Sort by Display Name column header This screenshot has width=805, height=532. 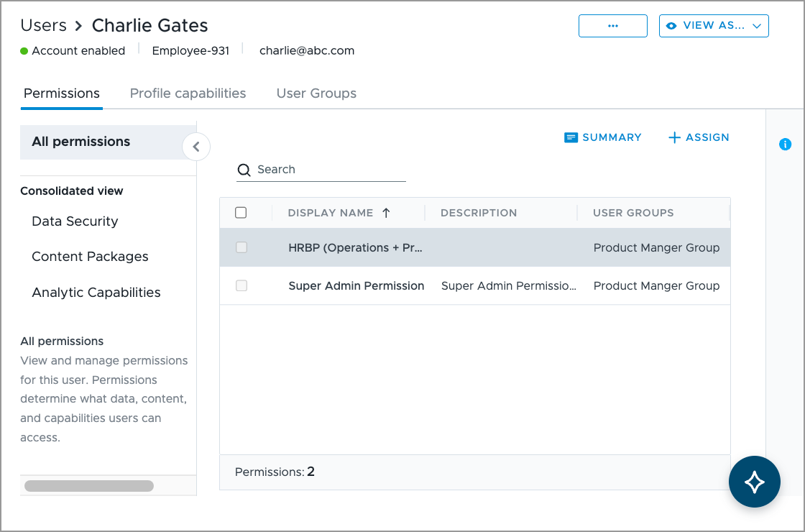[x=331, y=213]
